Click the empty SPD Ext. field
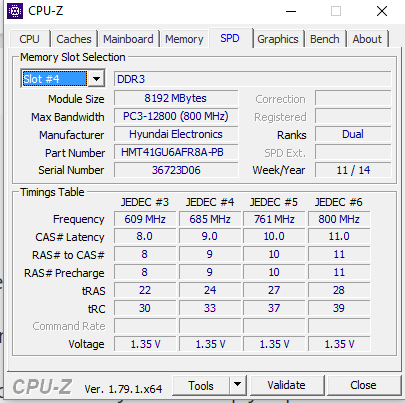Image resolution: width=405 pixels, height=403 pixels. tap(353, 152)
